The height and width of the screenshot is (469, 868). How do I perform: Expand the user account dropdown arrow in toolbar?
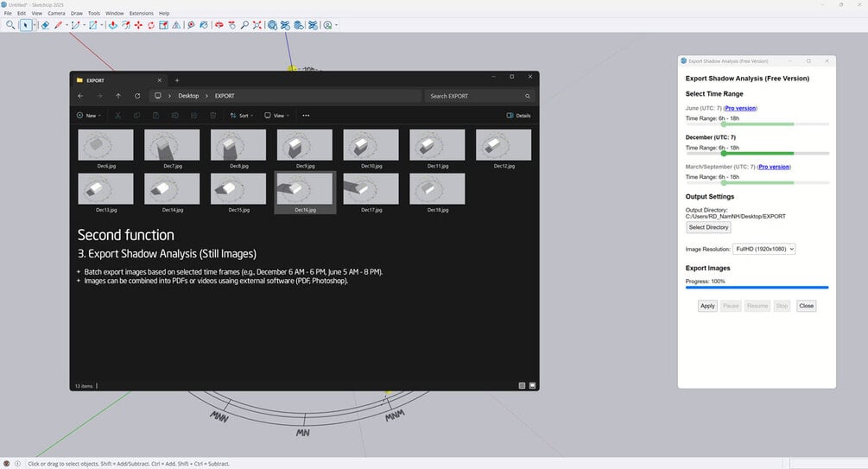tap(336, 25)
